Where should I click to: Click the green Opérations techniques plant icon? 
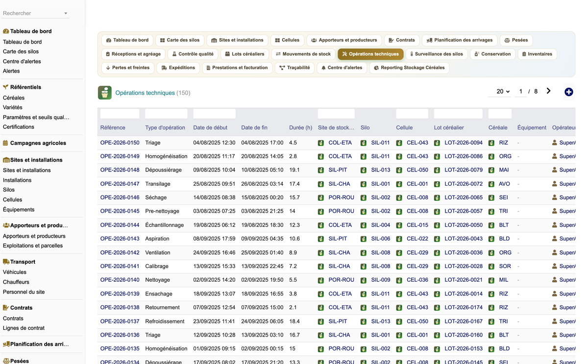[x=104, y=93]
